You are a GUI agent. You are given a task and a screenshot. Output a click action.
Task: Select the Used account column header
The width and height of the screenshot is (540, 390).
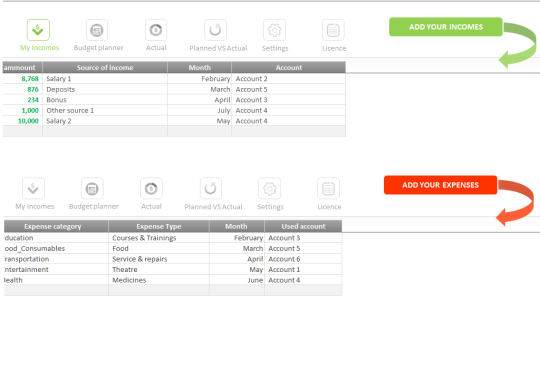click(303, 226)
